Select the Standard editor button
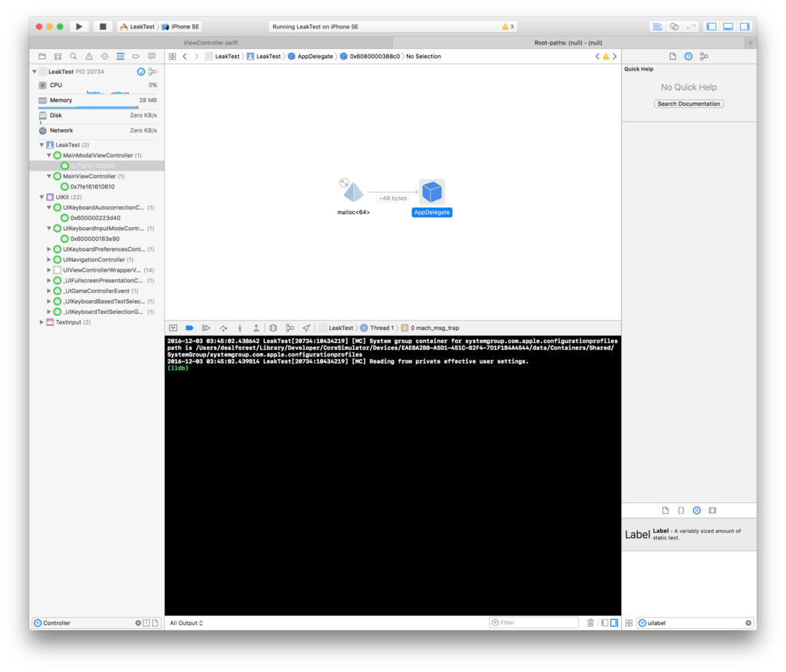 (x=658, y=27)
